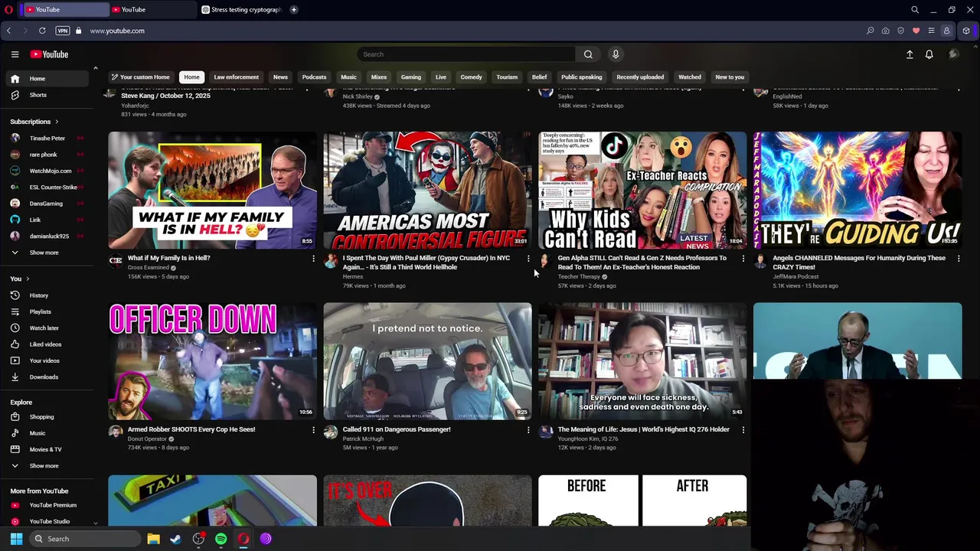980x551 pixels.
Task: Select the Law enforcement filter chip
Action: pos(236,77)
